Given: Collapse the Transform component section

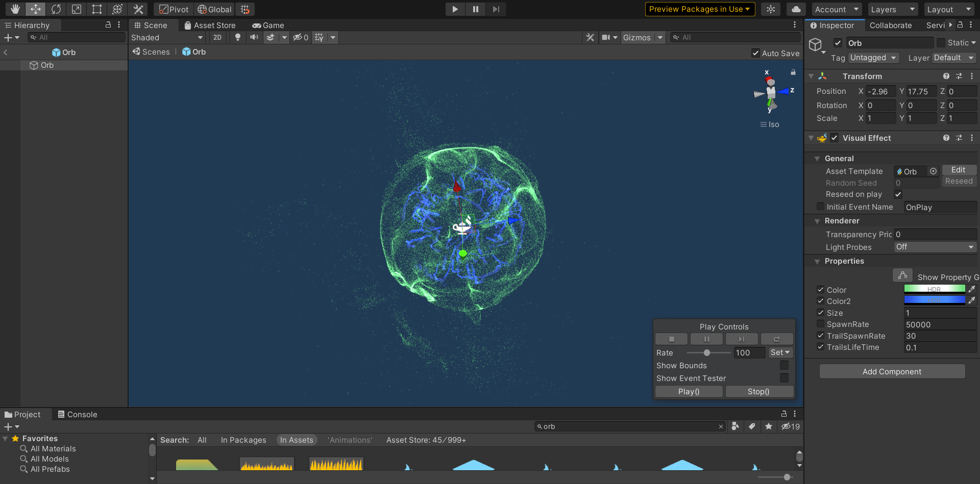Looking at the screenshot, I should (811, 77).
